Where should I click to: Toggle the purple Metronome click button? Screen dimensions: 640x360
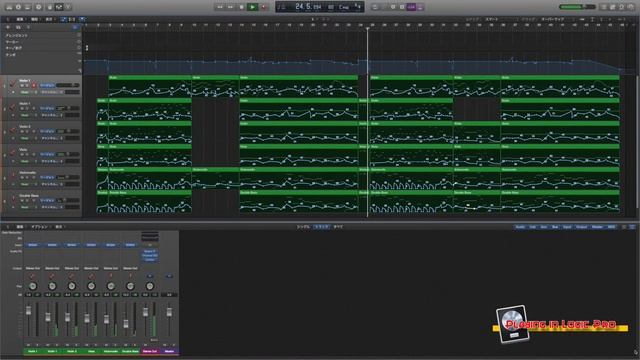point(420,7)
